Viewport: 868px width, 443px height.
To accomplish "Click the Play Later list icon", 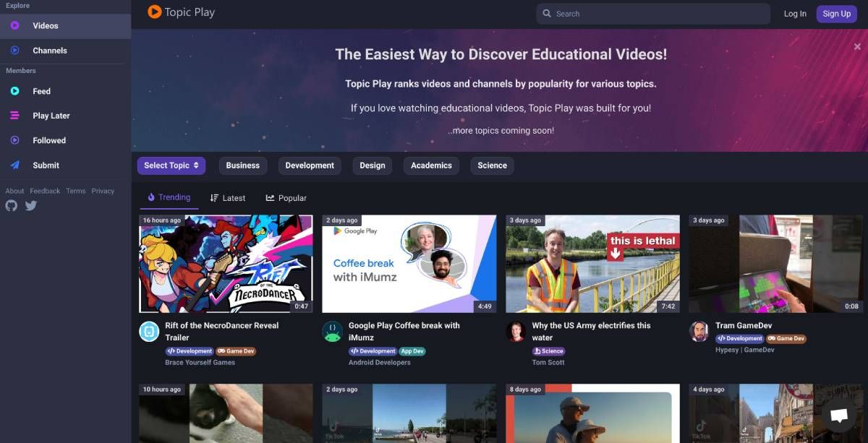I will click(x=14, y=116).
